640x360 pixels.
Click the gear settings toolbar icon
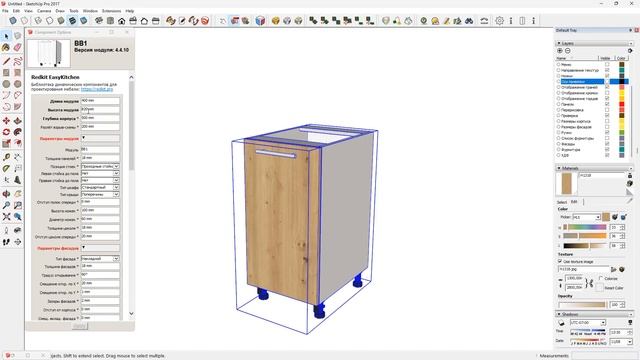click(x=499, y=20)
